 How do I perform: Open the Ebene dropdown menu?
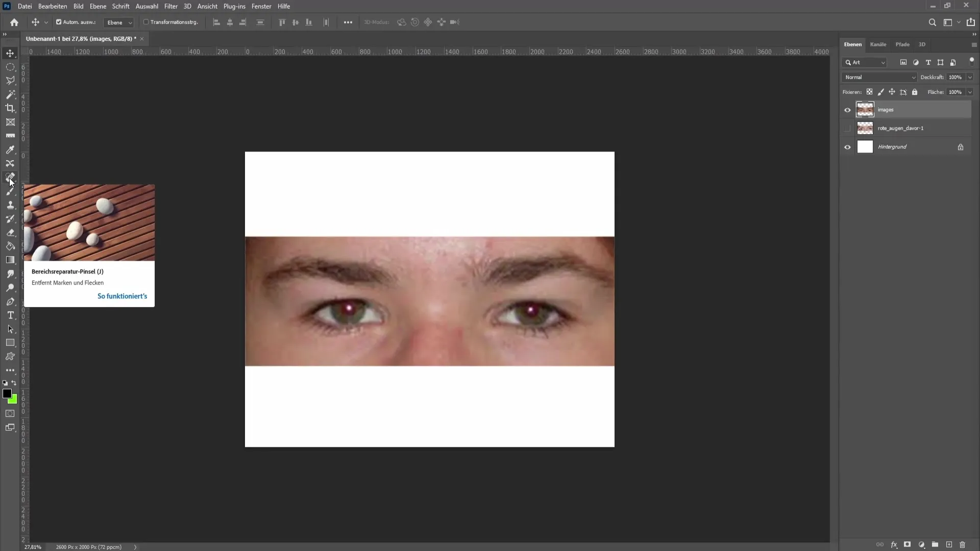click(x=96, y=6)
